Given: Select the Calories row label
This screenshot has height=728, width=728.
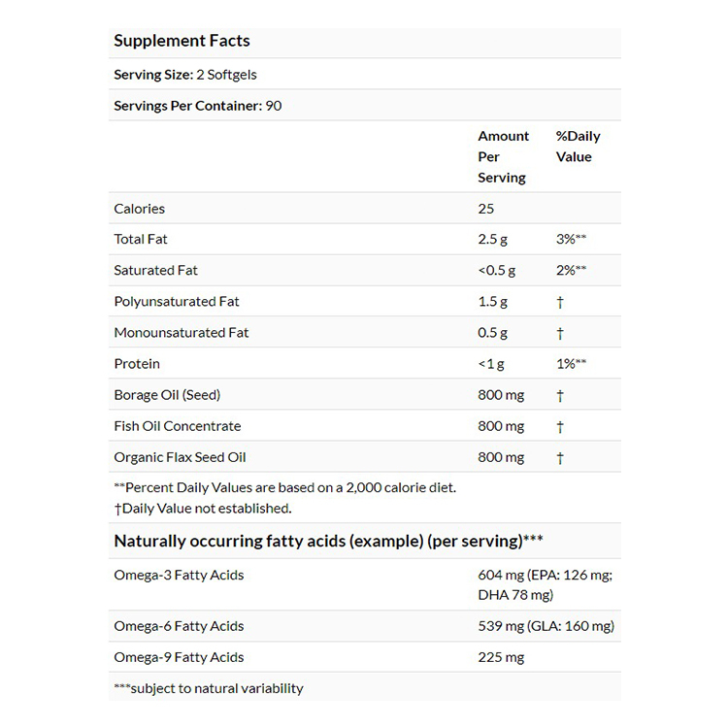Looking at the screenshot, I should pyautogui.click(x=140, y=209).
